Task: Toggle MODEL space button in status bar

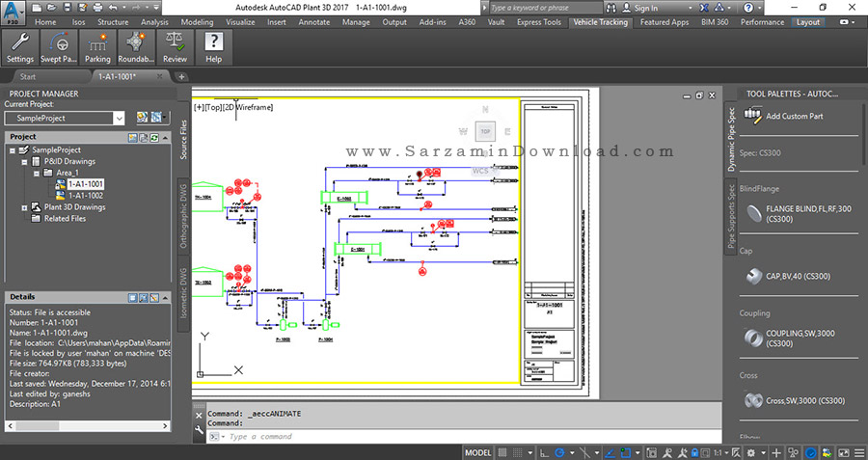Action: click(477, 452)
